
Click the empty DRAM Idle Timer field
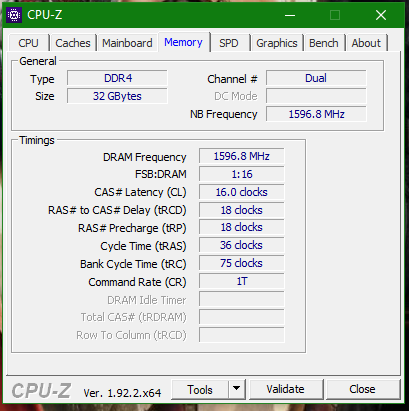tap(242, 299)
